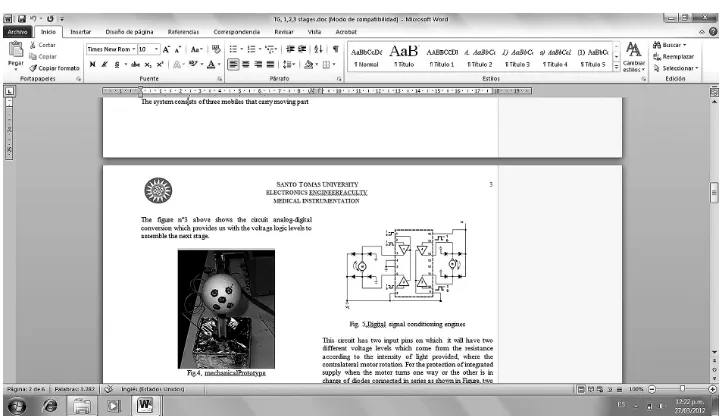Apply the Normal style
The image size is (726, 420).
point(366,56)
